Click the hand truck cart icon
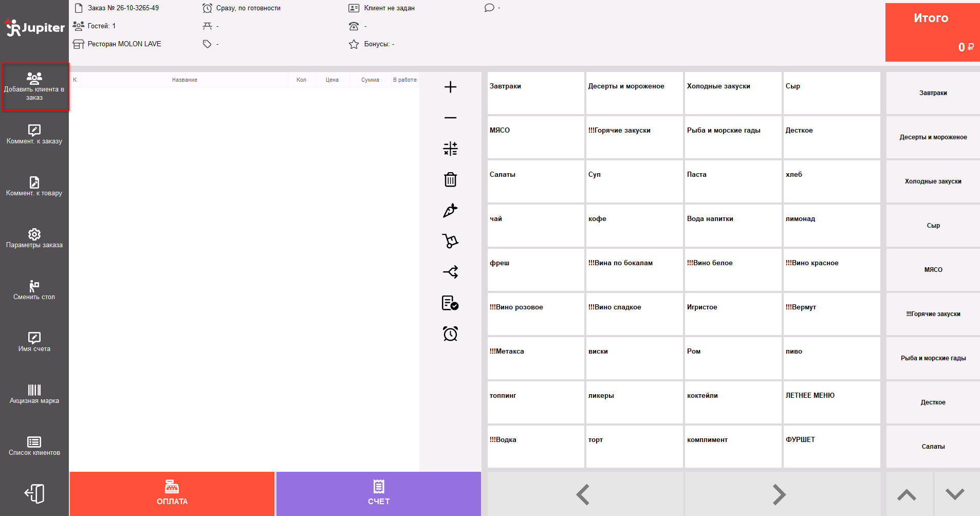This screenshot has height=516, width=980. coord(450,241)
